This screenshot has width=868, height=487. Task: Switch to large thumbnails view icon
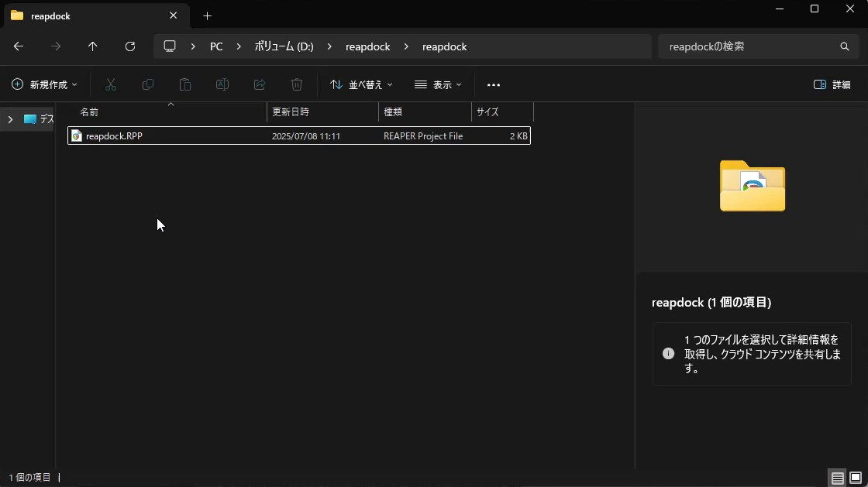[x=856, y=478]
